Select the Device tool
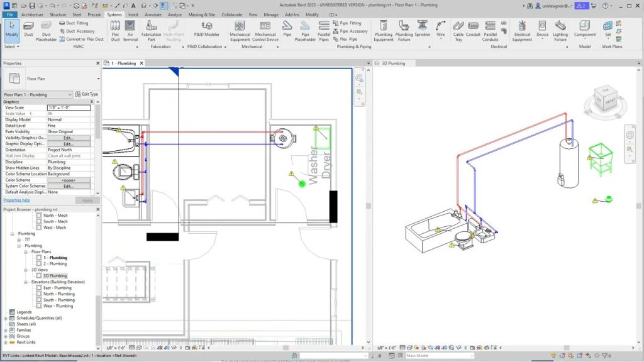 coord(542,29)
